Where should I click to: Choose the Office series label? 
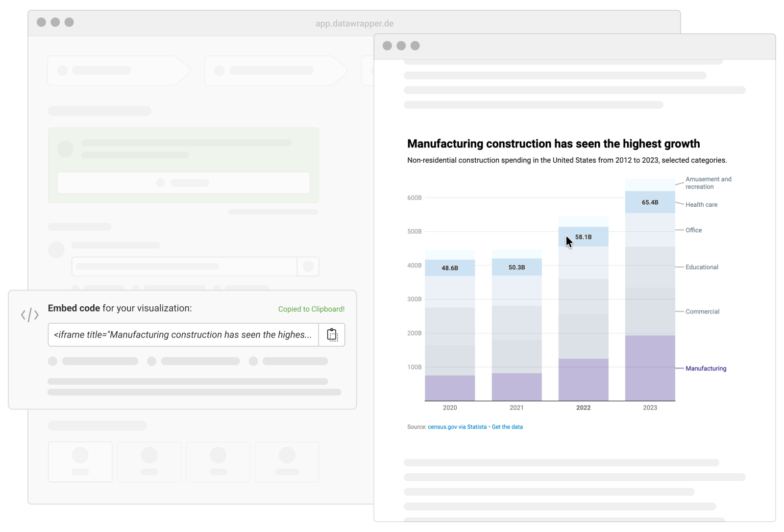[x=693, y=230]
